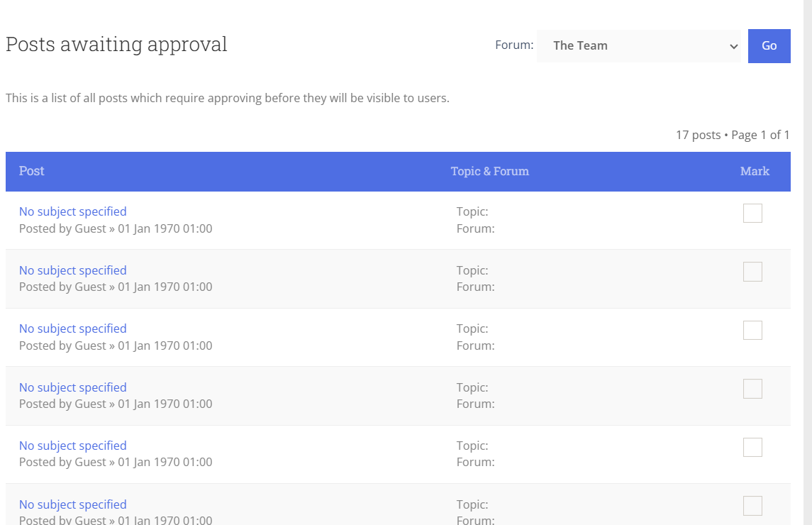The height and width of the screenshot is (525, 812).
Task: Mark the first post's checkbox
Action: pos(752,213)
